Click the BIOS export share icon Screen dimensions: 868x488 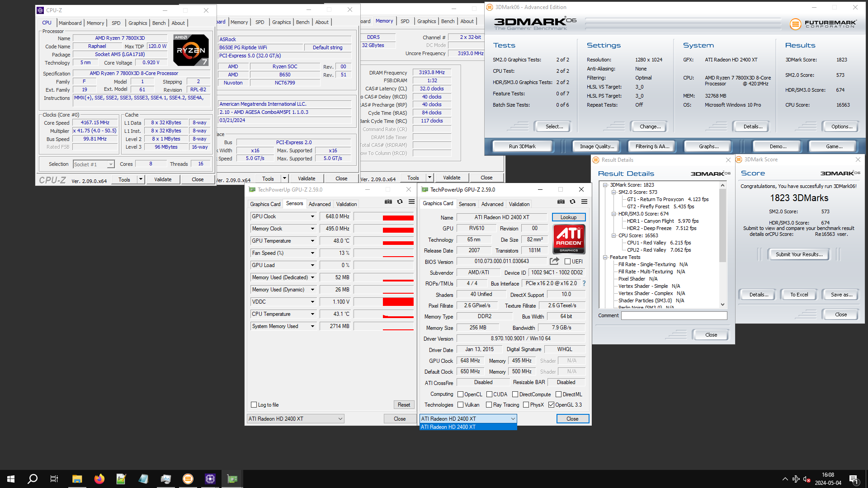point(554,261)
